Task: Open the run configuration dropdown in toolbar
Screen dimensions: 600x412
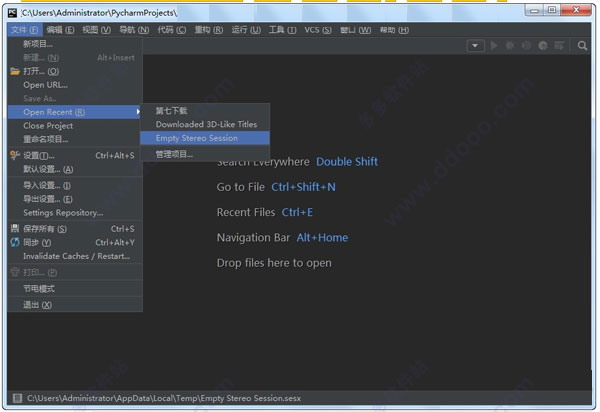Action: click(475, 46)
